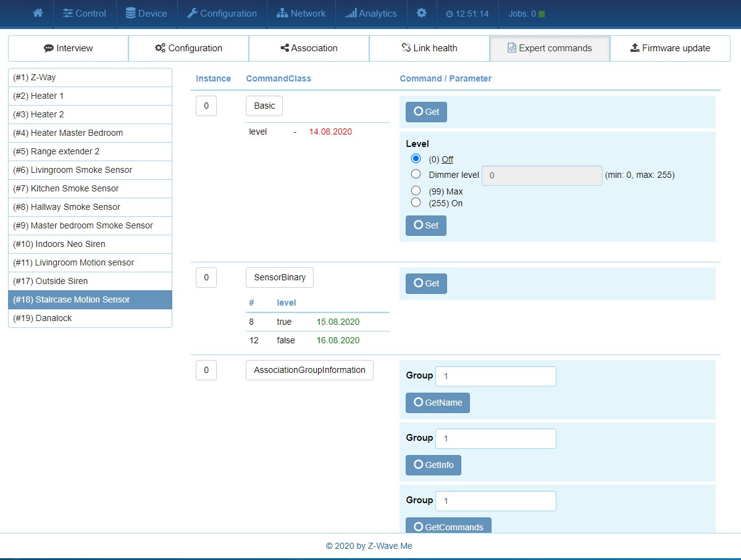This screenshot has height=560, width=741.
Task: Select the (99) Max level option
Action: point(416,191)
